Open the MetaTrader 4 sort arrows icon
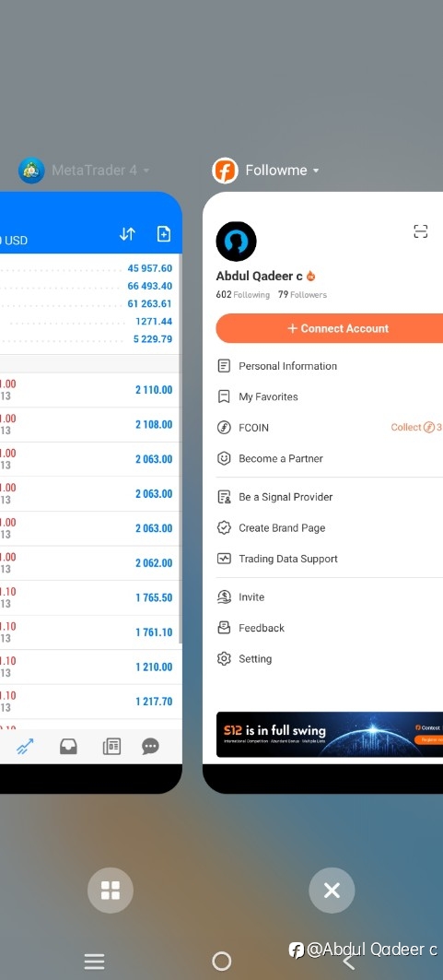Viewport: 443px width, 980px height. tap(127, 234)
